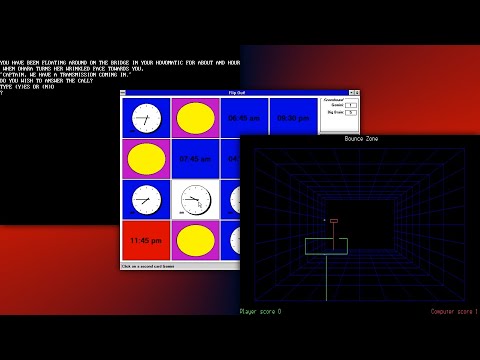
Task: Select blue clock card left of white clock card
Action: [146, 200]
